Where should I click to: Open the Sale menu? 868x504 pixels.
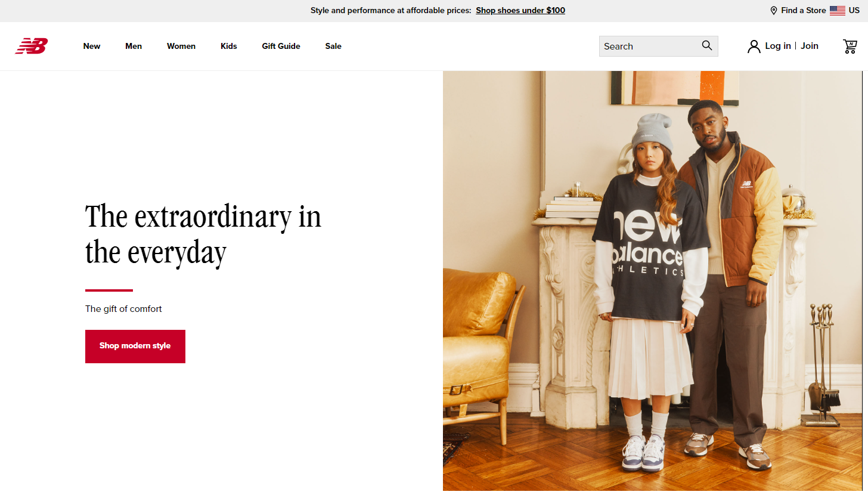click(333, 46)
